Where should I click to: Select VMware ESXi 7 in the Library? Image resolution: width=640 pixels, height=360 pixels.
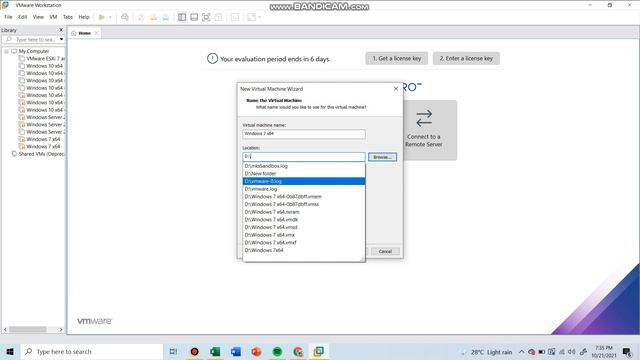click(x=45, y=59)
